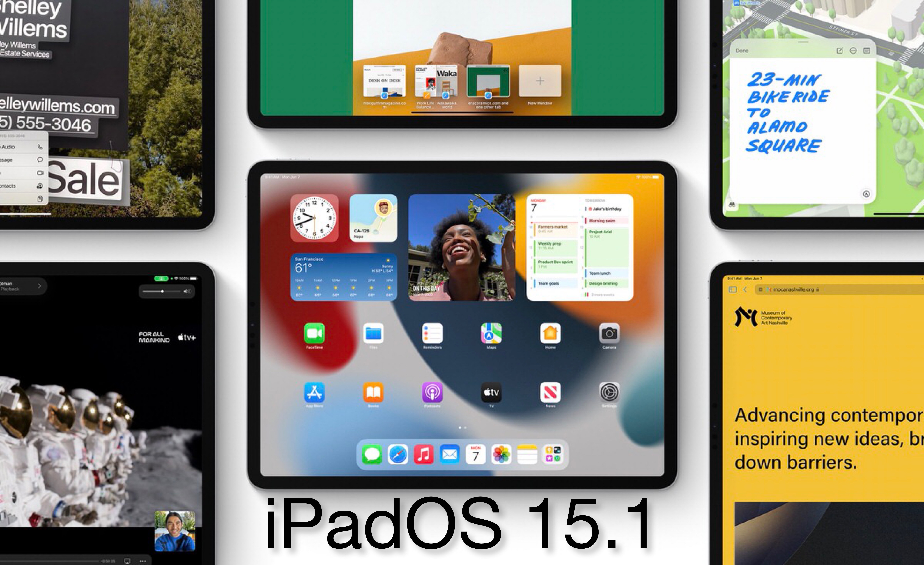Show the Safari sidebar
Viewport: 924px width, 565px height.
point(733,289)
